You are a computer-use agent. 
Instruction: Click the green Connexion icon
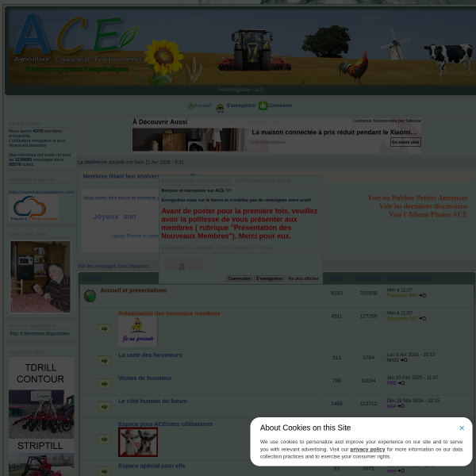coord(263,106)
